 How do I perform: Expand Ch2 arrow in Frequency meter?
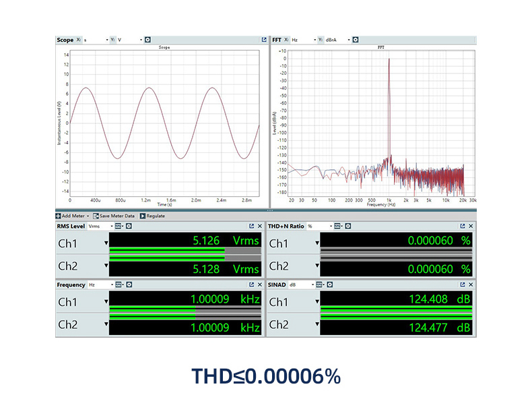click(x=106, y=325)
